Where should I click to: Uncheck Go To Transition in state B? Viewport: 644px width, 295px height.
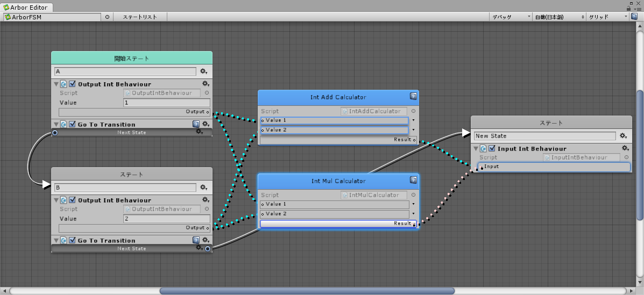(73, 240)
